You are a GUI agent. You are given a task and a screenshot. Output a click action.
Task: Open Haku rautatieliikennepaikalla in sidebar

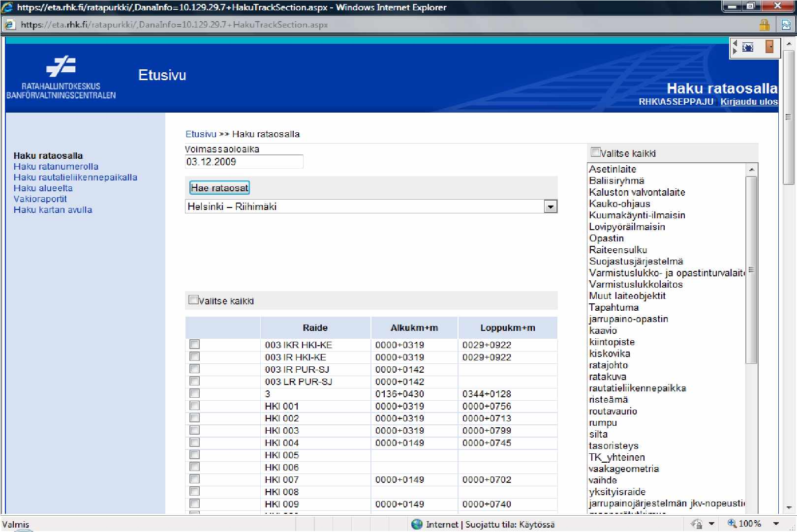point(75,177)
